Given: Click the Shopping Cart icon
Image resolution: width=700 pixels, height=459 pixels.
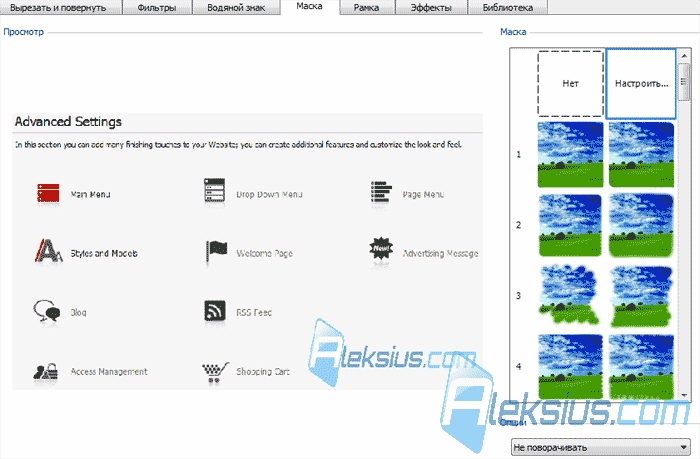Looking at the screenshot, I should click(215, 372).
